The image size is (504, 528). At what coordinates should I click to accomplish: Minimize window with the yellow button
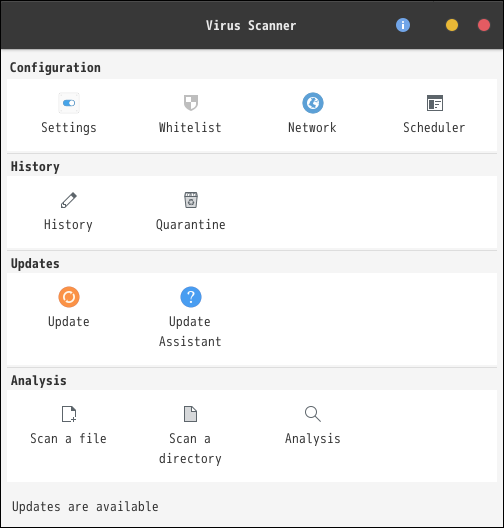tap(452, 25)
